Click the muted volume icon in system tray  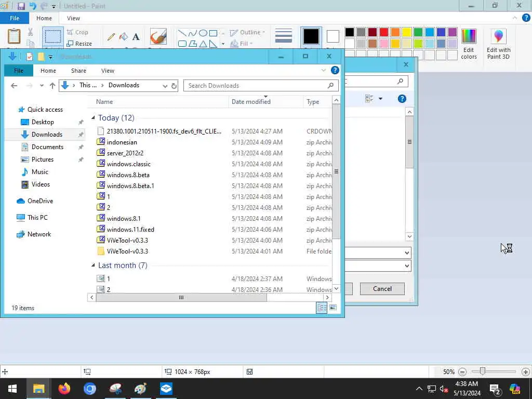click(444, 389)
